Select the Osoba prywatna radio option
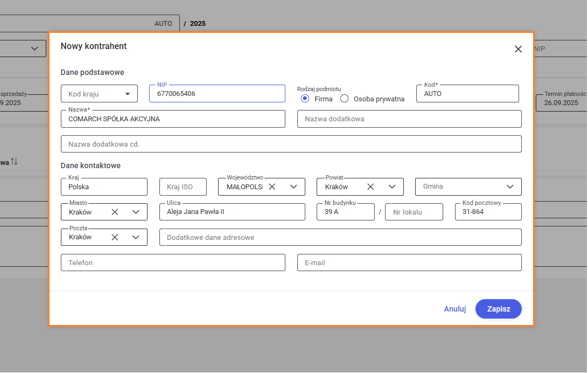This screenshot has height=373, width=588. coord(345,99)
